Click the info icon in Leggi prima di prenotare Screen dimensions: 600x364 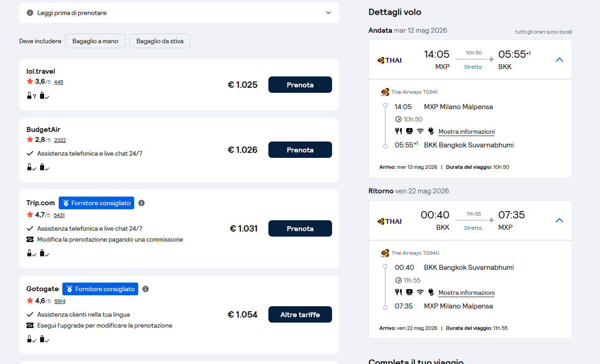coord(30,13)
